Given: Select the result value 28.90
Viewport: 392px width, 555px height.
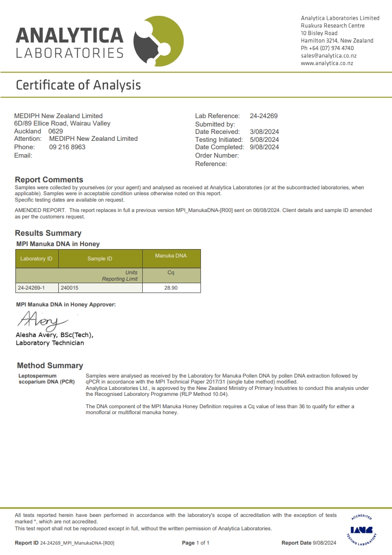Looking at the screenshot, I should tap(171, 288).
